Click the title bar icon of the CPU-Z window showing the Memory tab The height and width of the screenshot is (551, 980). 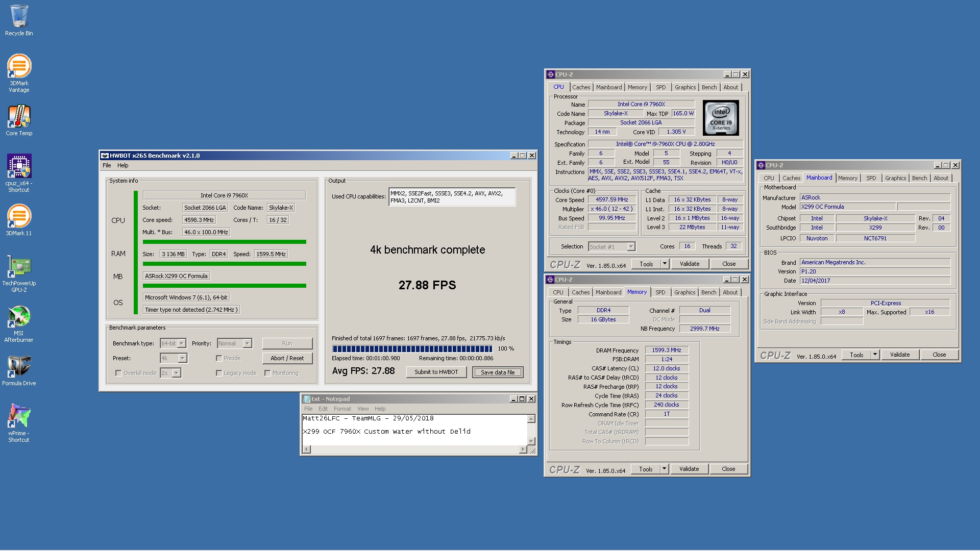click(550, 280)
